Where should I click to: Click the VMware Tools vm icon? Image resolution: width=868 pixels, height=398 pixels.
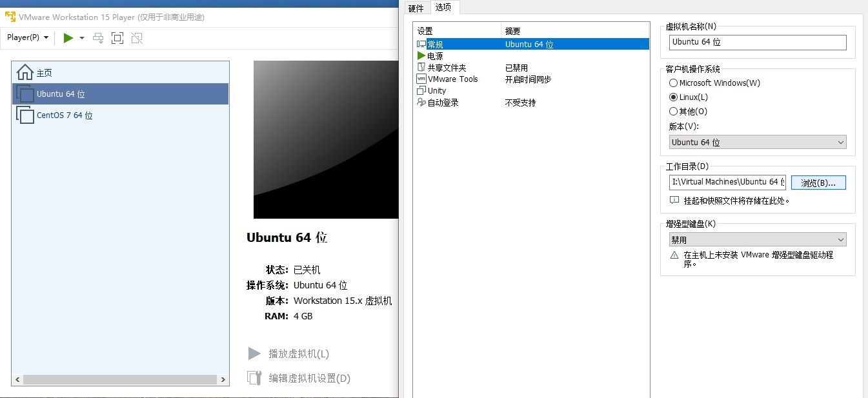[421, 79]
